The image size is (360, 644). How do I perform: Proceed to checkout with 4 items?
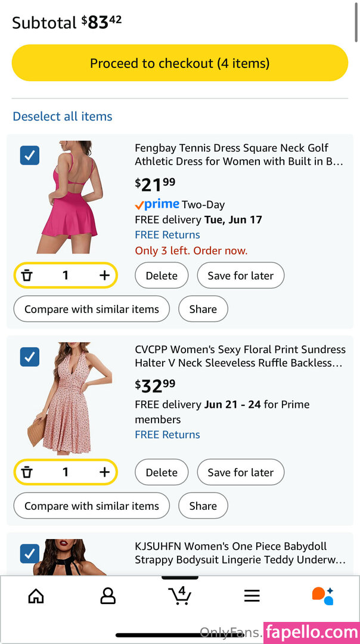(180, 63)
